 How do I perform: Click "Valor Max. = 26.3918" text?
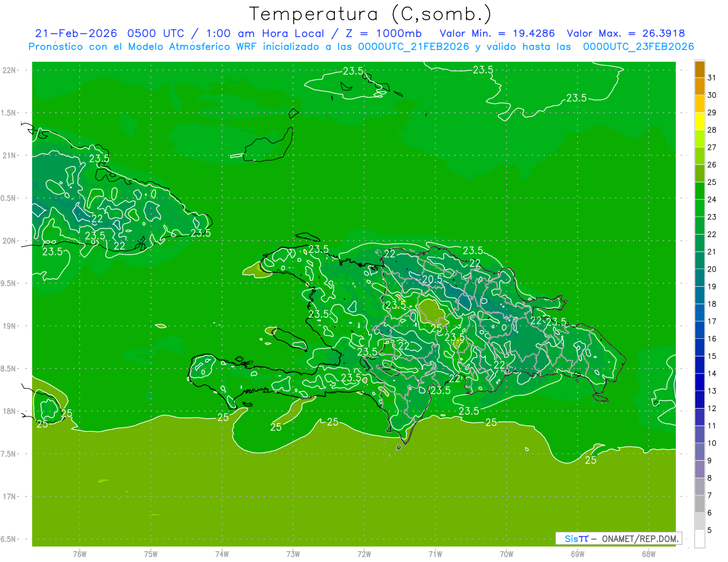pos(626,33)
